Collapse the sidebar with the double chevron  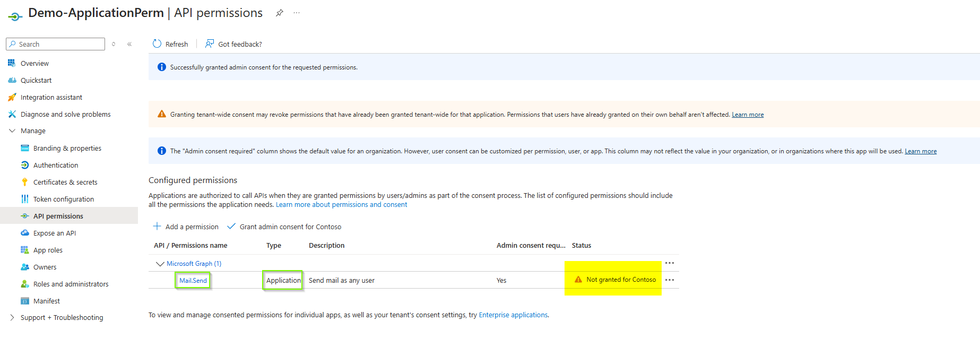pos(129,44)
